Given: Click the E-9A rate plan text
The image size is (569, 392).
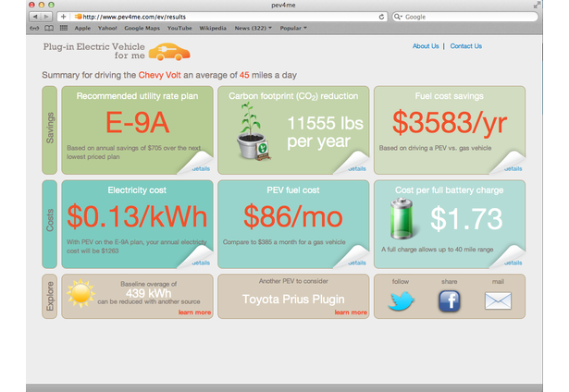Looking at the screenshot, I should [137, 123].
